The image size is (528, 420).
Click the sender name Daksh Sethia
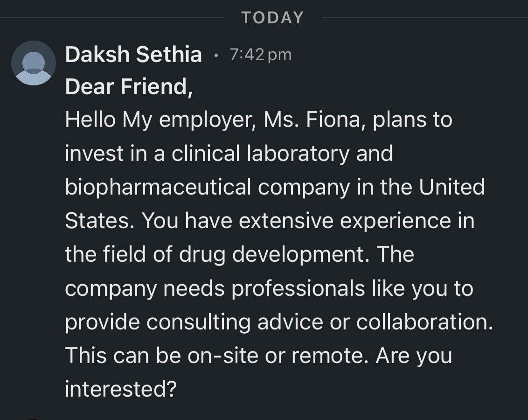(133, 55)
